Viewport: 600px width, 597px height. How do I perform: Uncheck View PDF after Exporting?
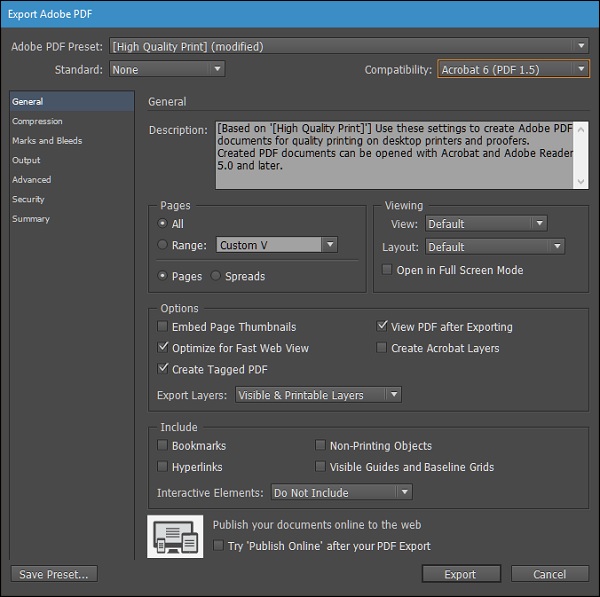tap(382, 327)
